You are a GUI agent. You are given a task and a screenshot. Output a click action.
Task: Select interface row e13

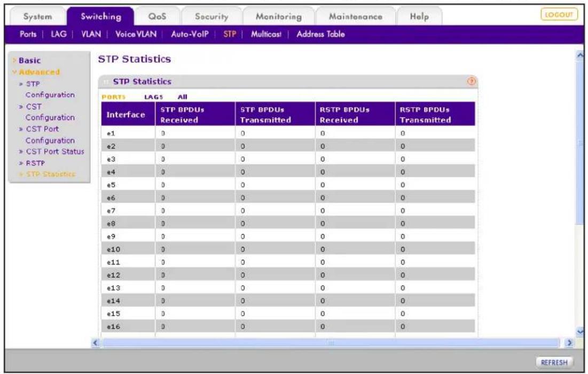pos(288,288)
